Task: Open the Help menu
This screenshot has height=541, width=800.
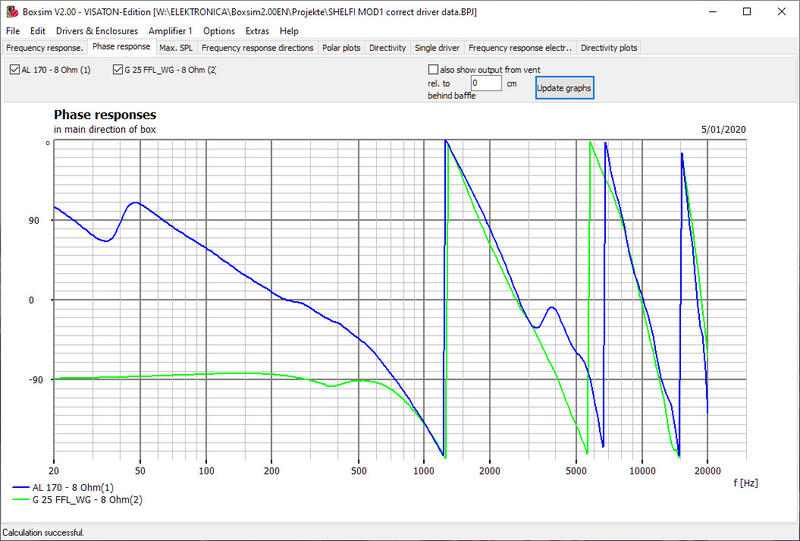Action: click(x=289, y=31)
